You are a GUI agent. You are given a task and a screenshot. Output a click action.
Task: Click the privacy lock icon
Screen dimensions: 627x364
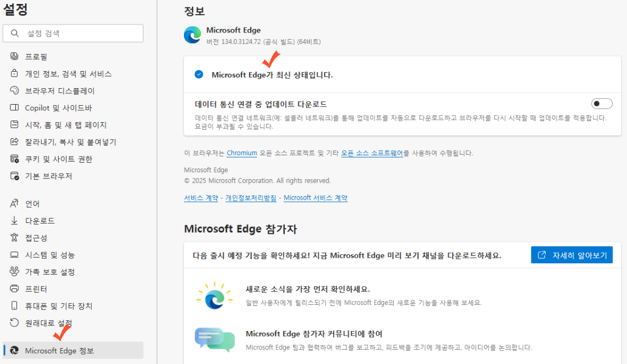tap(14, 73)
